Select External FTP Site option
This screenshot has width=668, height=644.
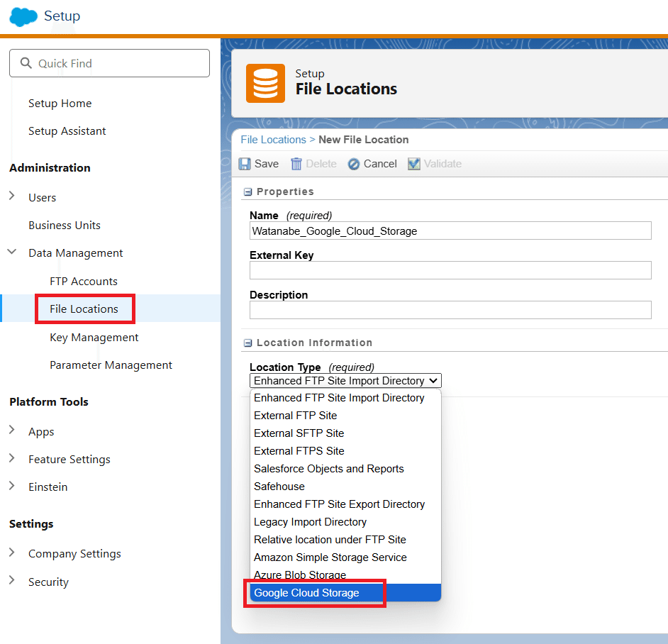(x=345, y=416)
